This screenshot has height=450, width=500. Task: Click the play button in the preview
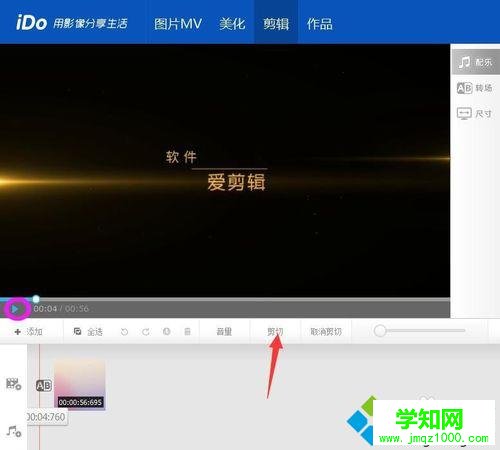point(15,309)
